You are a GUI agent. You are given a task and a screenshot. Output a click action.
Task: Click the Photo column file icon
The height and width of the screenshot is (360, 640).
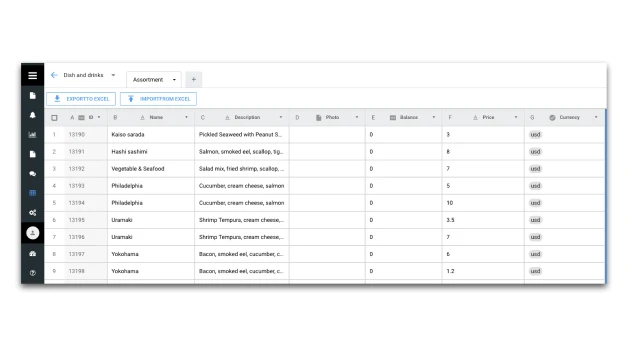pyautogui.click(x=318, y=118)
